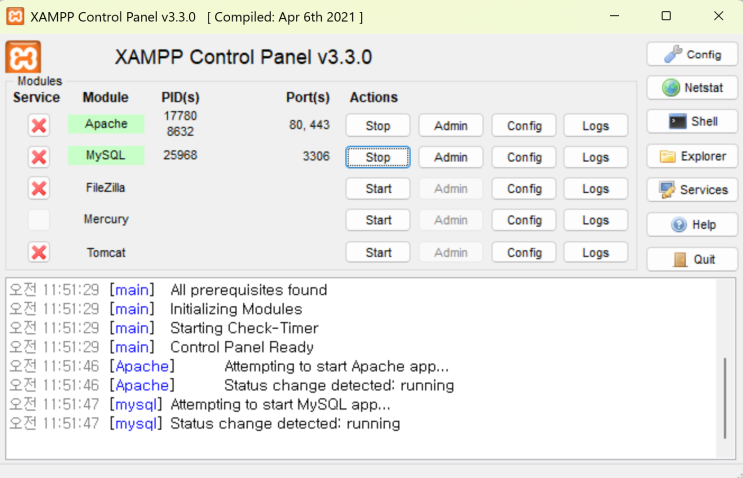Click log line 'Starting Check-Timer'
This screenshot has width=743, height=478.
tap(245, 328)
